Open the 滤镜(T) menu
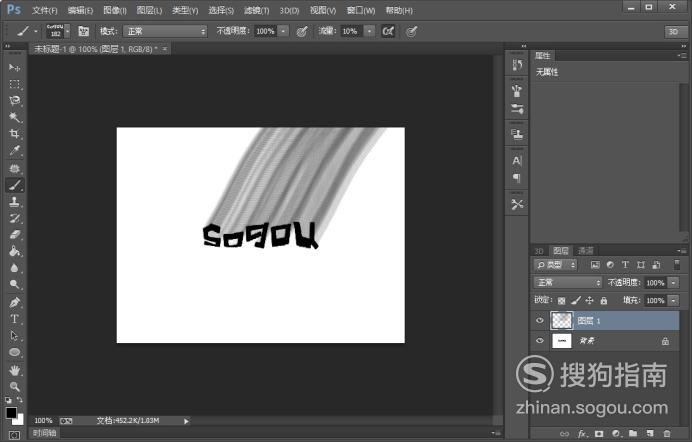This screenshot has width=692, height=442. 256,10
